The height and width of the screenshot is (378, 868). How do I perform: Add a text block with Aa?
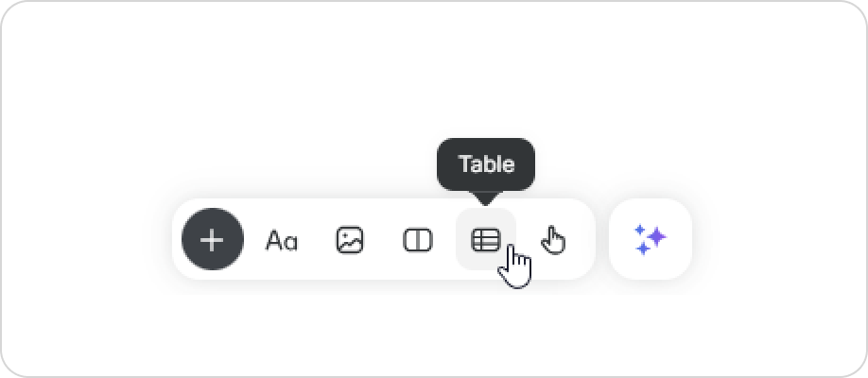pos(281,241)
